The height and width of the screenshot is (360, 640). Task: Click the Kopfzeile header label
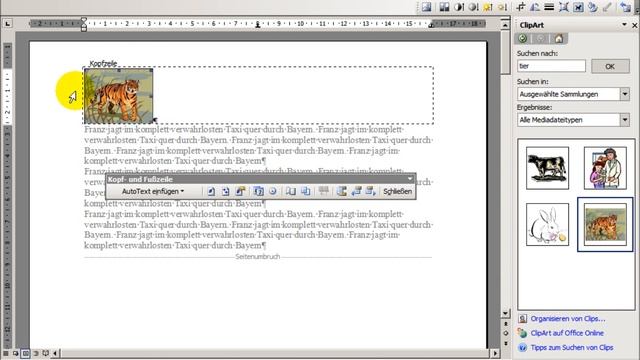(x=103, y=64)
